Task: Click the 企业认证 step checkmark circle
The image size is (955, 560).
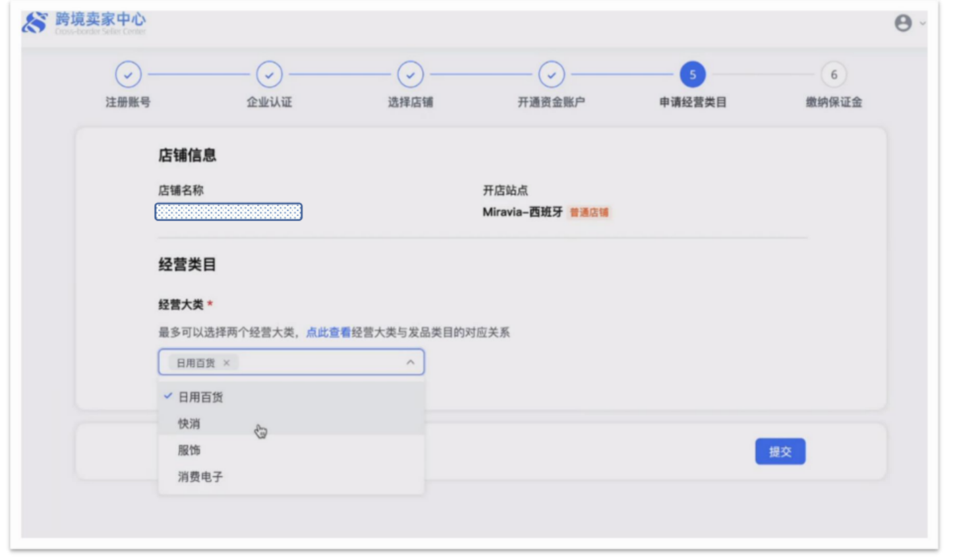Action: (x=269, y=75)
